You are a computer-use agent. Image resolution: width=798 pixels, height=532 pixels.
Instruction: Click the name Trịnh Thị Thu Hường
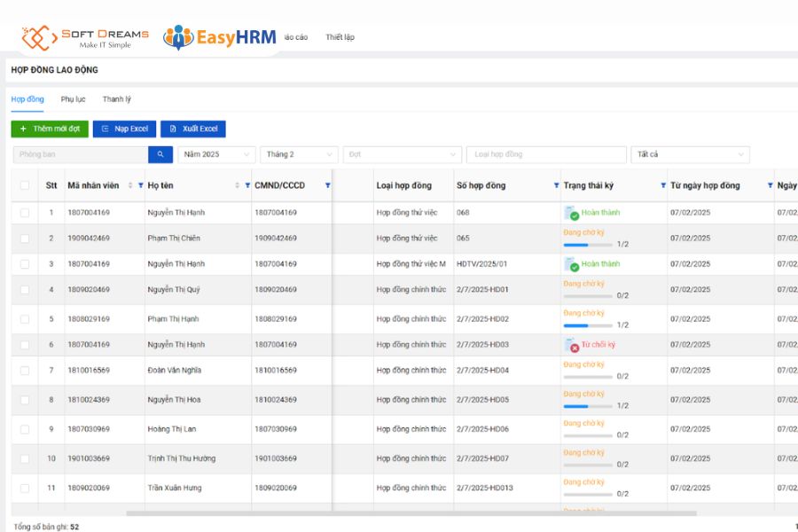point(182,458)
